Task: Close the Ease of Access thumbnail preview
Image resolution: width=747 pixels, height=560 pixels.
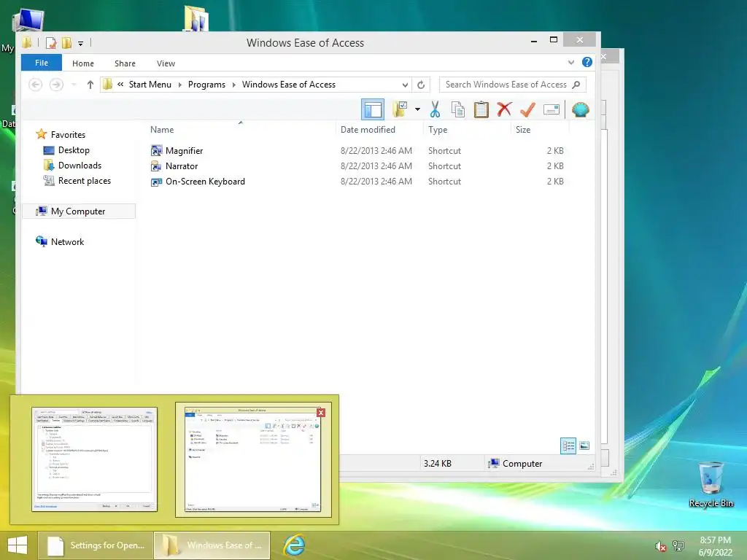Action: pyautogui.click(x=321, y=413)
